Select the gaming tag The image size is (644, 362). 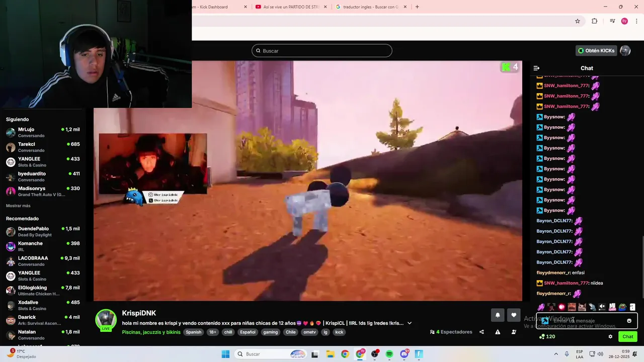pos(270,332)
